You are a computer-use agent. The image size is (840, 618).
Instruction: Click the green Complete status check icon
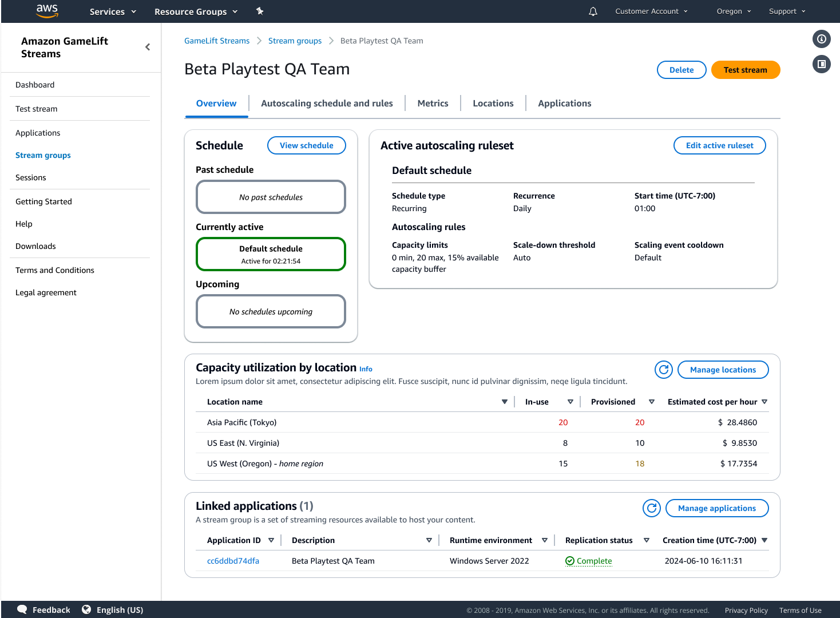point(570,561)
